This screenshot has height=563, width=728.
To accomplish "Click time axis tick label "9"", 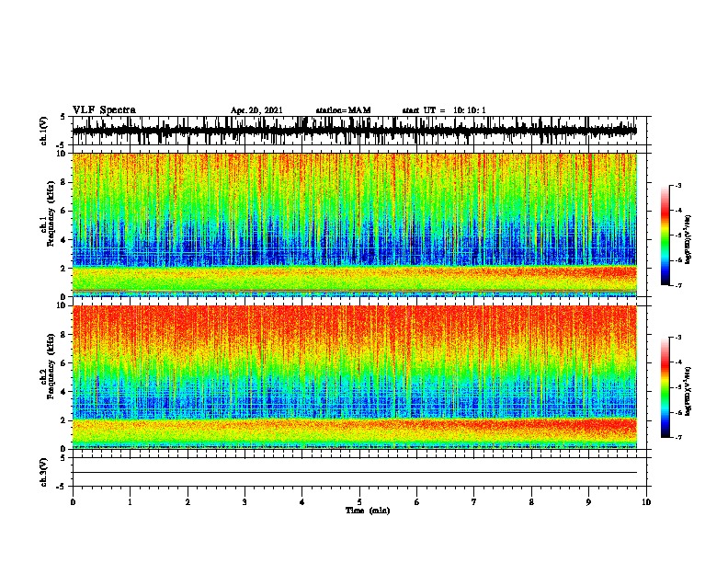I will [588, 502].
